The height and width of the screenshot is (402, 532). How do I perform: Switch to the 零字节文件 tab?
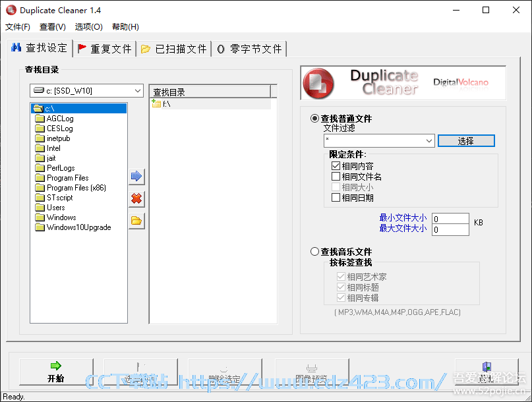point(249,49)
